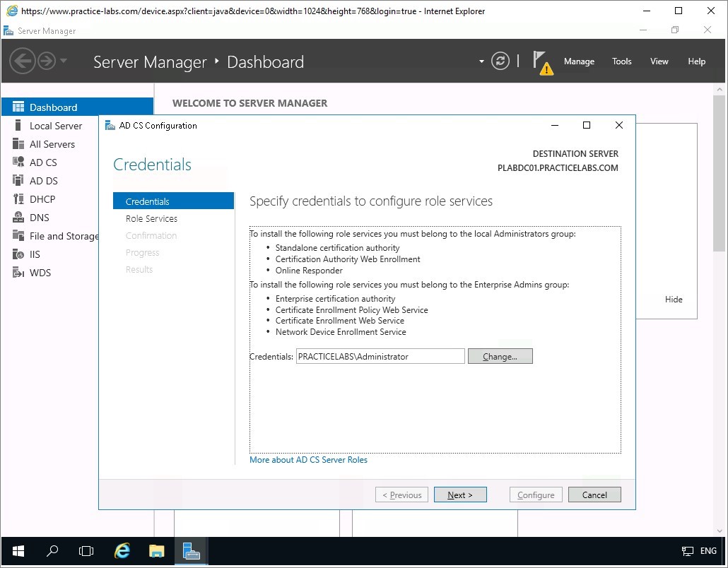Select WDS in the sidebar

click(x=40, y=273)
